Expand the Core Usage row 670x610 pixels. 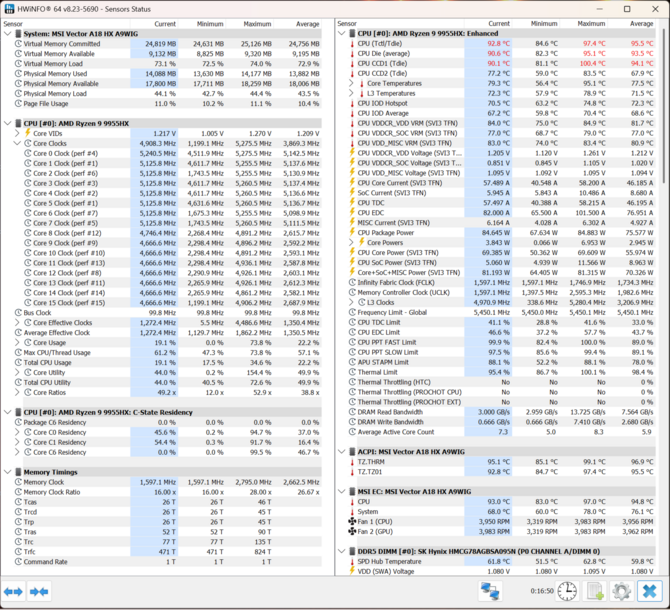pyautogui.click(x=17, y=343)
